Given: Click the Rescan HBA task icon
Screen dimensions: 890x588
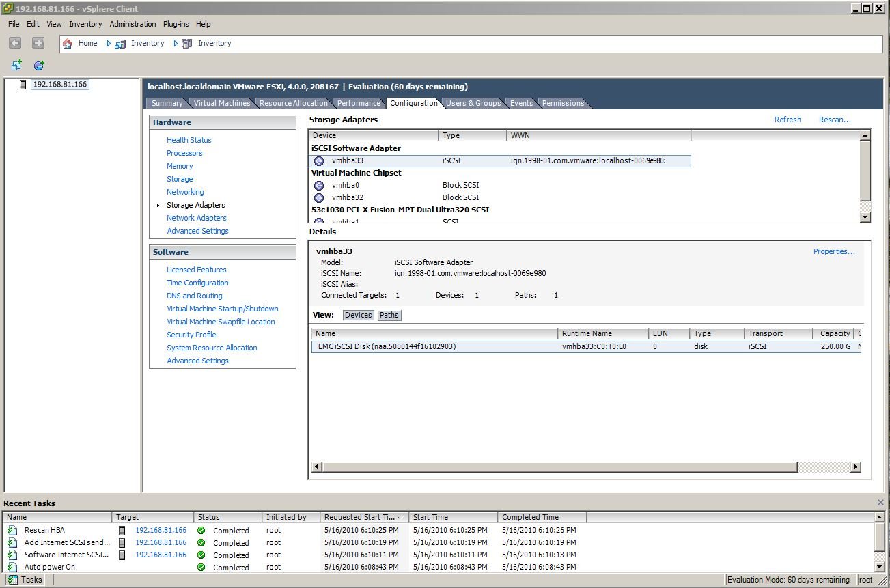Looking at the screenshot, I should click(x=12, y=531).
